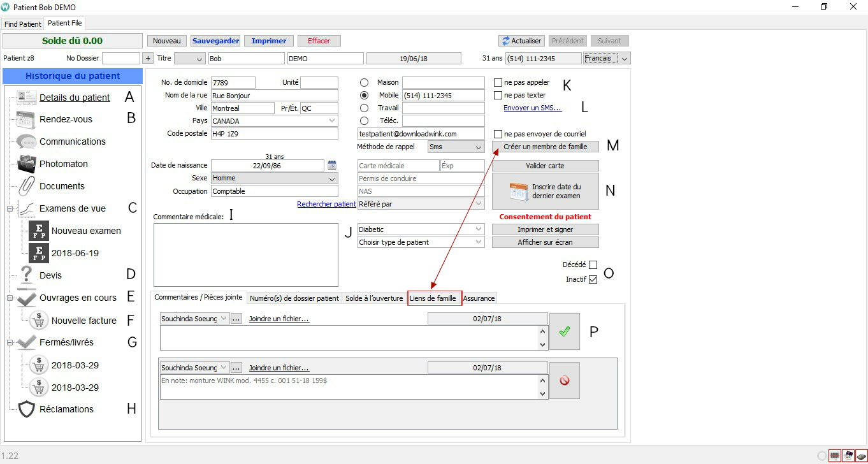Click the Imprimer button in toolbar

click(269, 41)
